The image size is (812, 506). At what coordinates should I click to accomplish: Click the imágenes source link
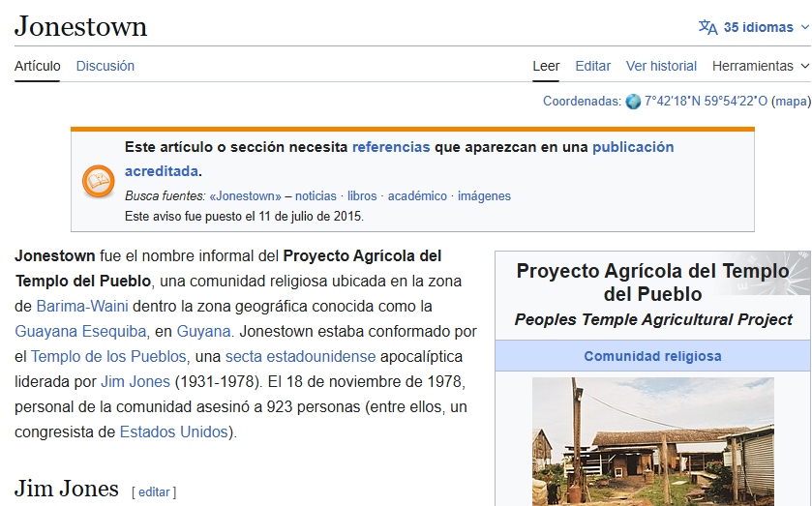point(484,195)
